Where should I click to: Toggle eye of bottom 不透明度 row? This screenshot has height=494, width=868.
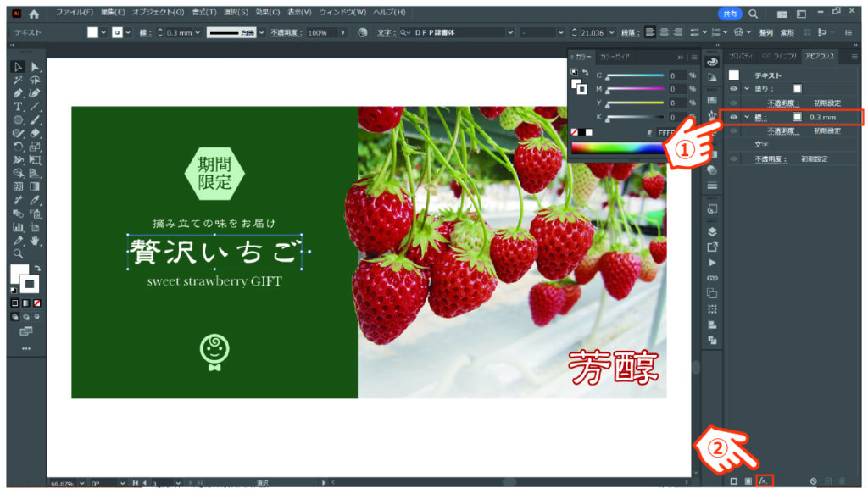pos(733,158)
